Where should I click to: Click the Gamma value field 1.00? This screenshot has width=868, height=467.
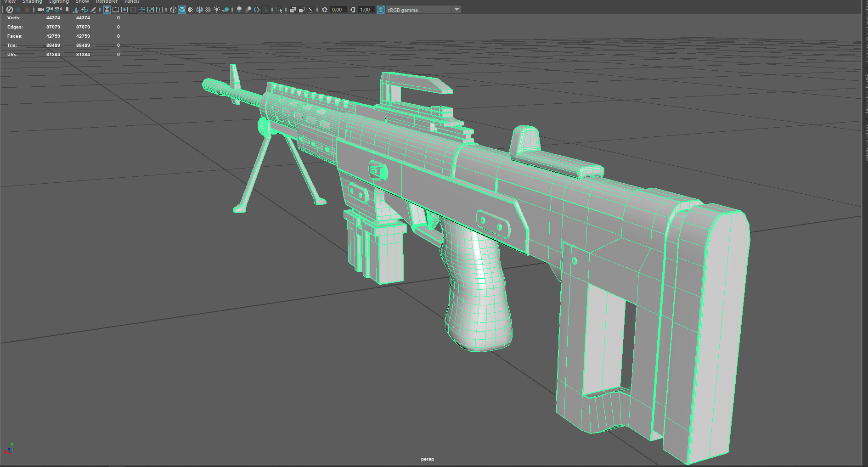[366, 10]
